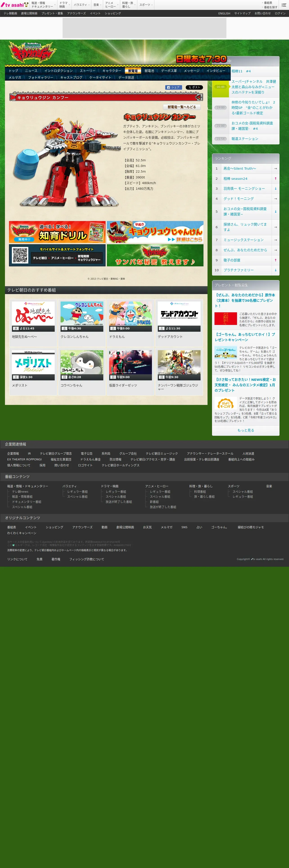Open the ドラえもん program thumbnail
Image resolution: width=289 pixels, height=868 pixels.
click(x=131, y=316)
